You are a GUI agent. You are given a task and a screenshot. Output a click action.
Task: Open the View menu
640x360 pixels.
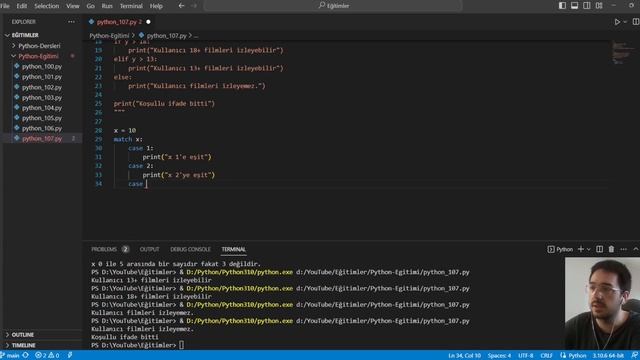(x=73, y=6)
